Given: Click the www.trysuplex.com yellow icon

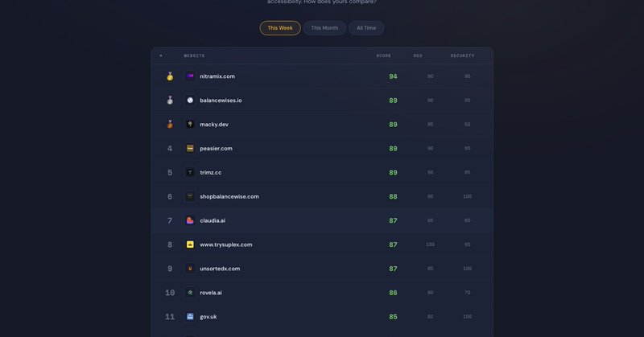Looking at the screenshot, I should (190, 245).
